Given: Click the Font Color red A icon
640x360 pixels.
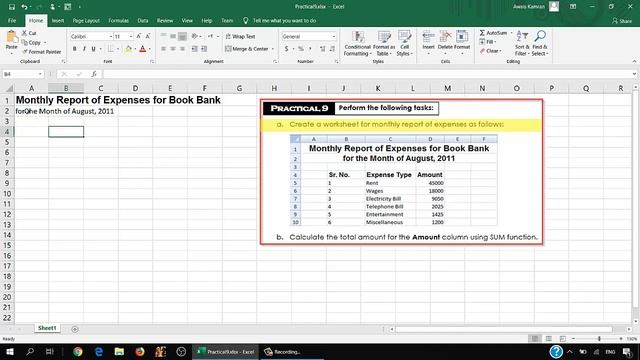Looking at the screenshot, I should tap(142, 49).
